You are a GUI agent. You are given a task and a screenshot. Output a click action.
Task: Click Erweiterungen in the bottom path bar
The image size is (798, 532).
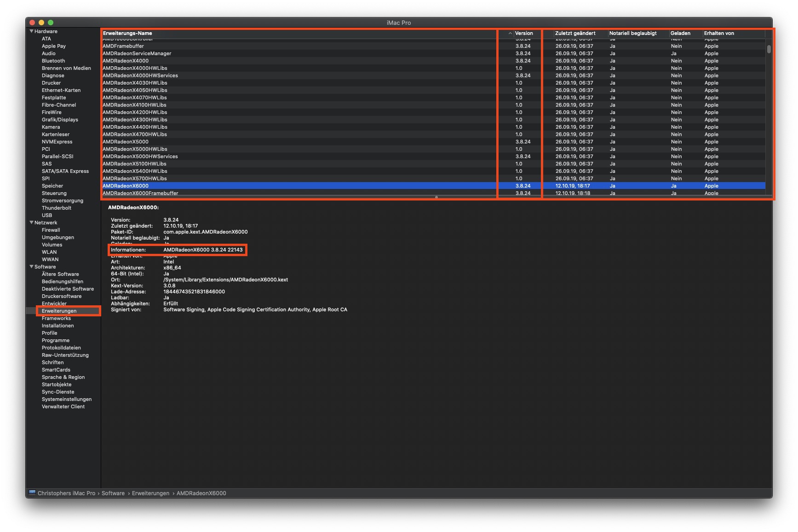click(x=150, y=493)
